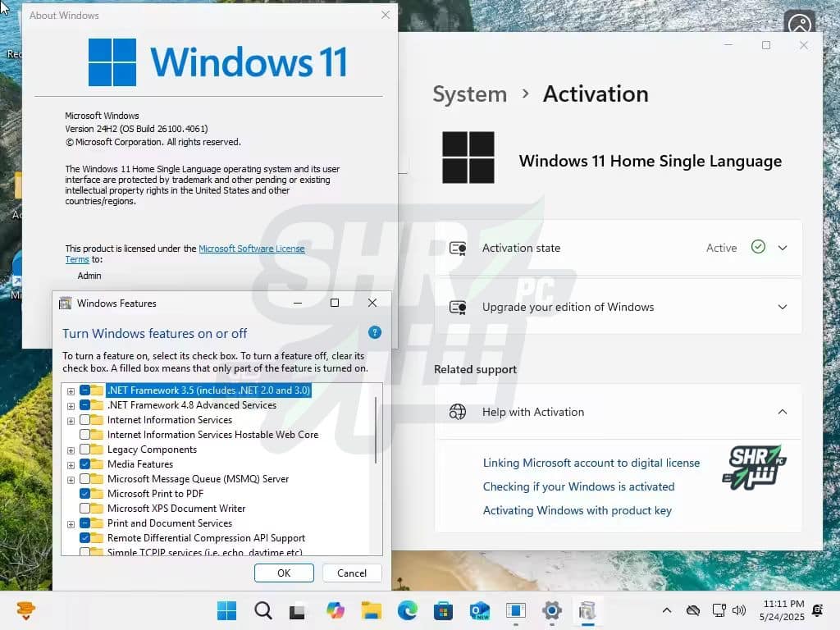Click the Windows Features help question mark icon
The image size is (840, 630).
(375, 332)
